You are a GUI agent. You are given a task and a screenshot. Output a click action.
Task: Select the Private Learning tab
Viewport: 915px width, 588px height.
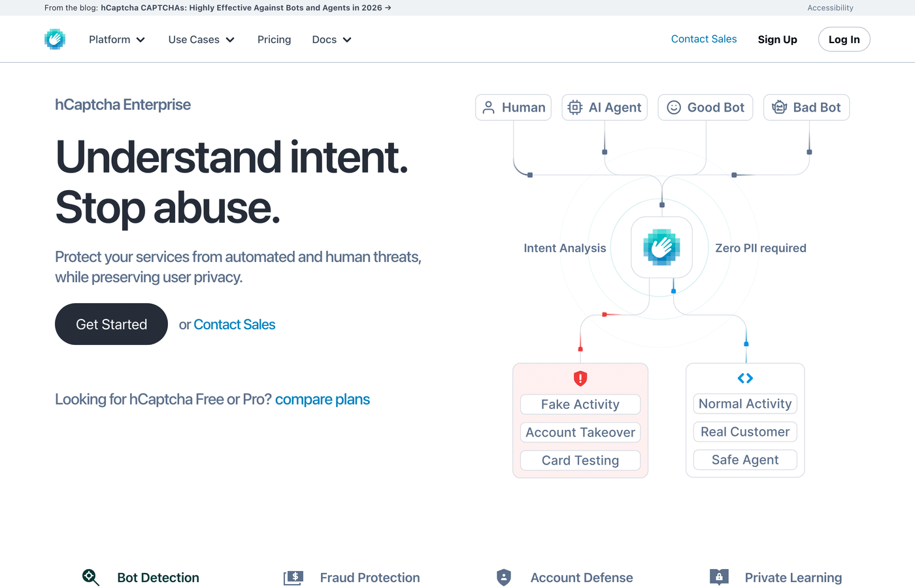point(793,578)
